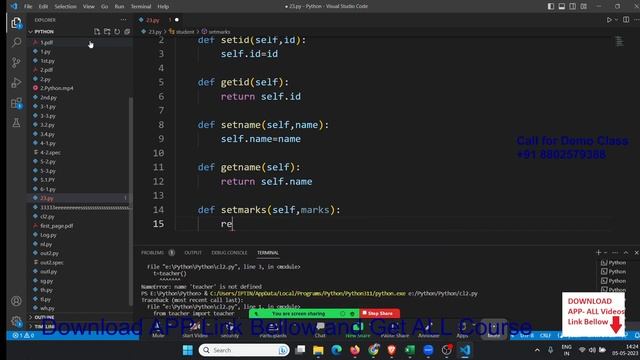Maximize terminal panel with chevron
The height and width of the screenshot is (360, 640).
click(626, 253)
